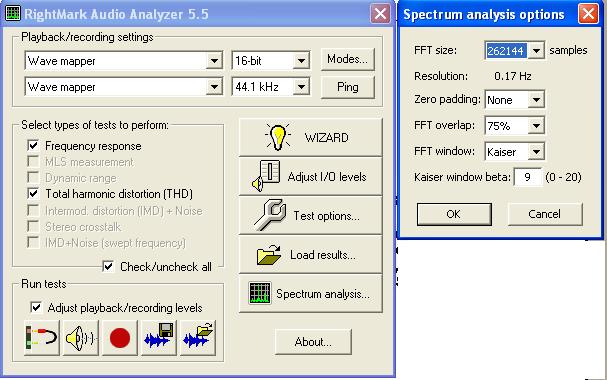607x380 pixels.
Task: Click the save waveform to disk icon
Action: point(159,337)
